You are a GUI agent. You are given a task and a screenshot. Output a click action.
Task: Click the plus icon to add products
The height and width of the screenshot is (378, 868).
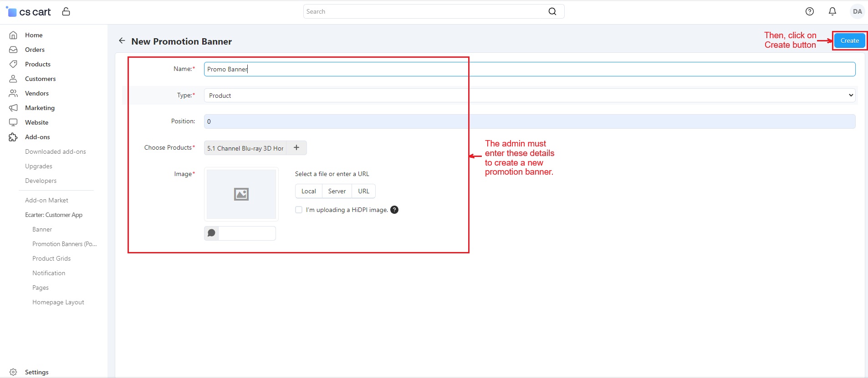point(296,148)
